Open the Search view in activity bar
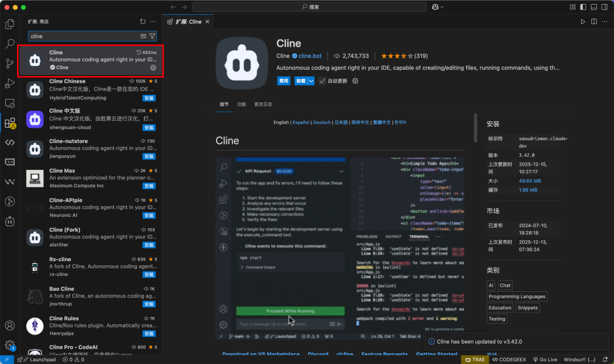614x364 pixels. [10, 43]
